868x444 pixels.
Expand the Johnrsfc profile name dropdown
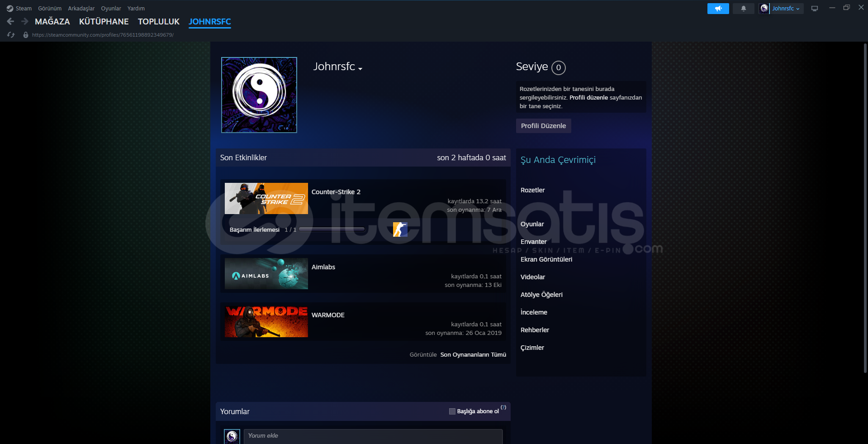coord(360,69)
